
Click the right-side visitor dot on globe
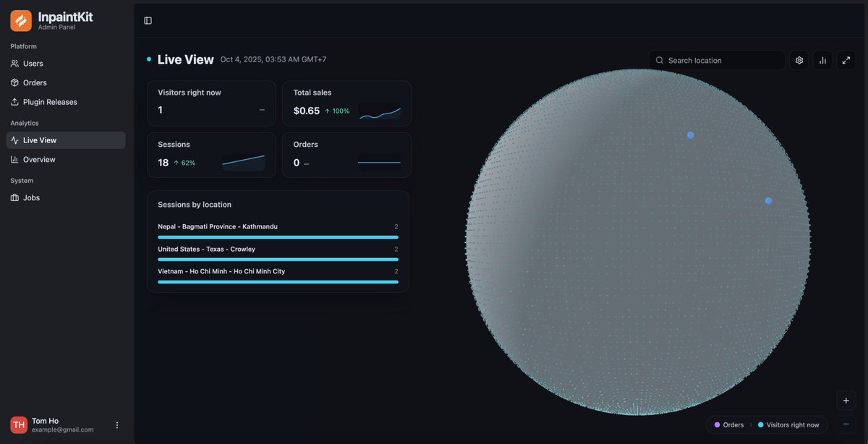click(768, 200)
